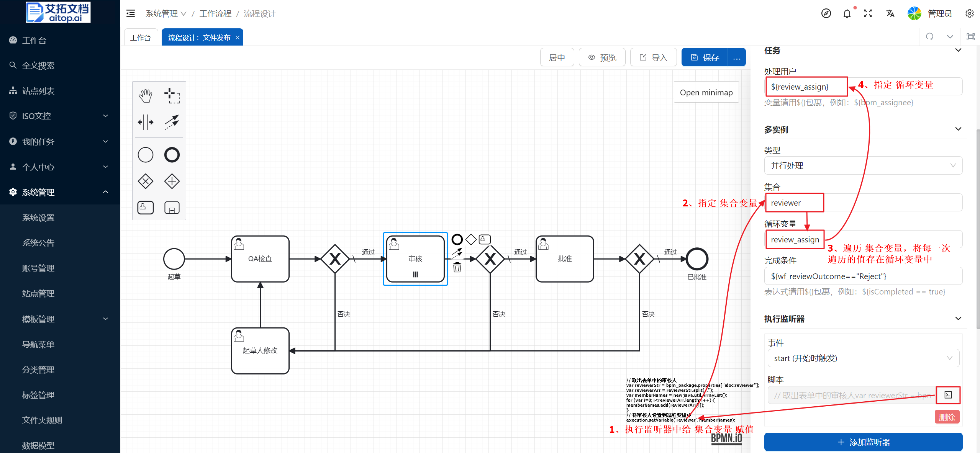Collapse the 多实例 section

[958, 129]
